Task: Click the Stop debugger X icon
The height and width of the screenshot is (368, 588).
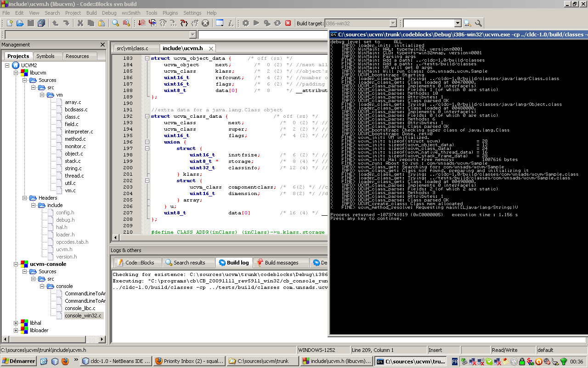Action: tap(205, 23)
